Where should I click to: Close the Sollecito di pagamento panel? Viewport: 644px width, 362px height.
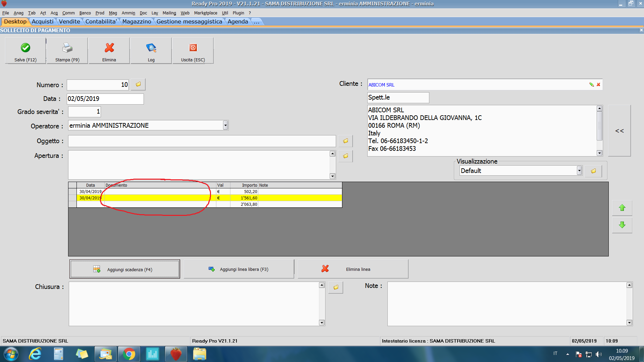coord(641,30)
